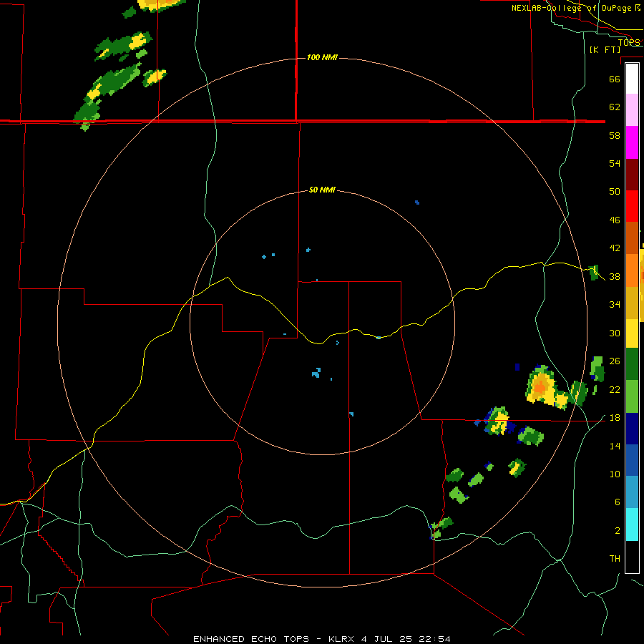Click the "30" legend value

pos(615,333)
